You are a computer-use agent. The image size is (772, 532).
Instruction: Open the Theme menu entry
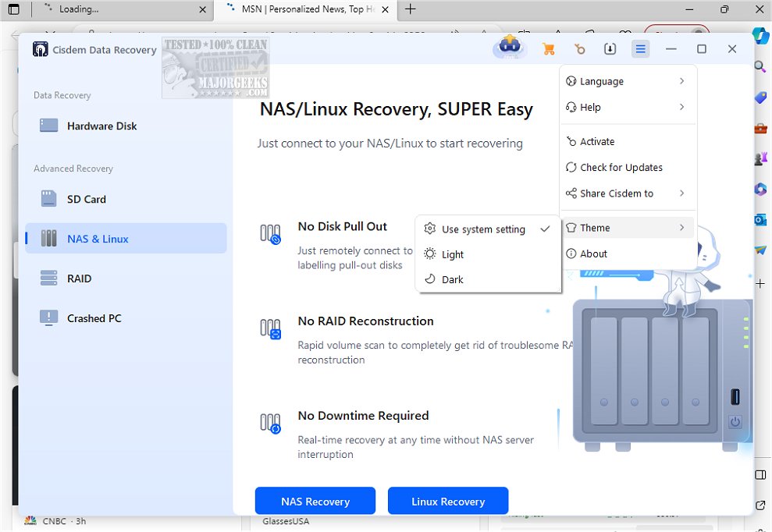tap(628, 228)
